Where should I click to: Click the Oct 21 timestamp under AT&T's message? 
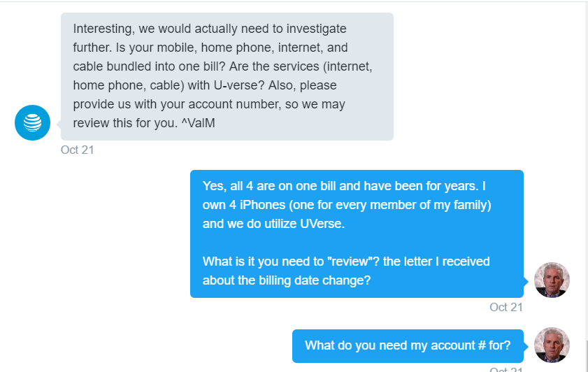pyautogui.click(x=77, y=150)
